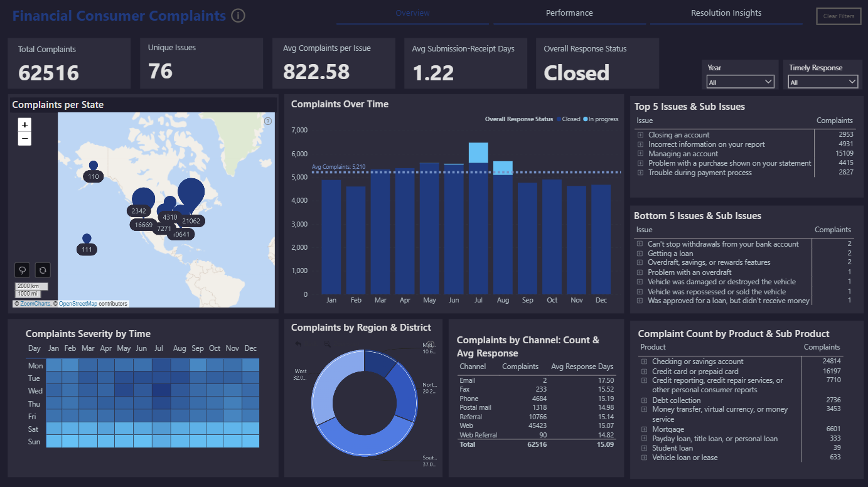Expand the Problem with an overdraft row
The image size is (868, 487).
tap(640, 272)
